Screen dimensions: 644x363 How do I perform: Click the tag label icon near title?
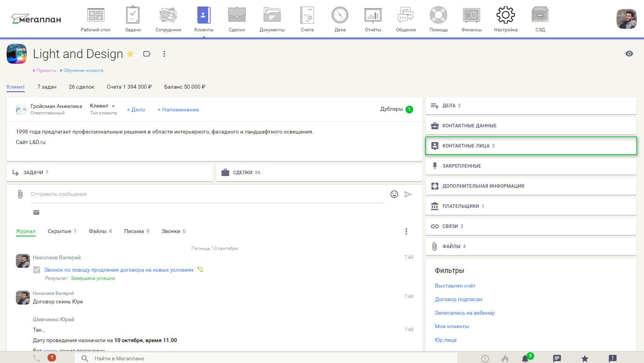(147, 54)
